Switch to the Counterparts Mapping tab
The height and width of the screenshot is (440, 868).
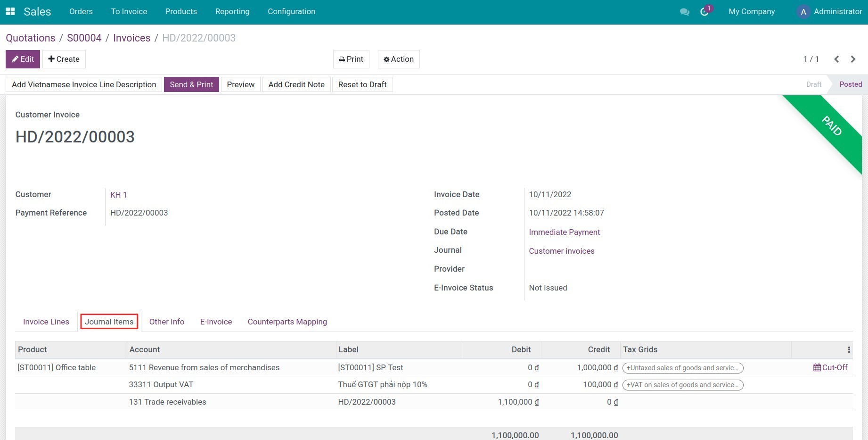click(287, 322)
